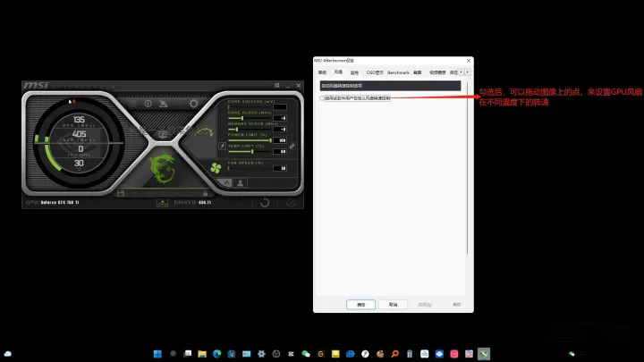Image resolution: width=644 pixels, height=362 pixels.
Task: Open the taskbar Settings gear icon
Action: 261,354
